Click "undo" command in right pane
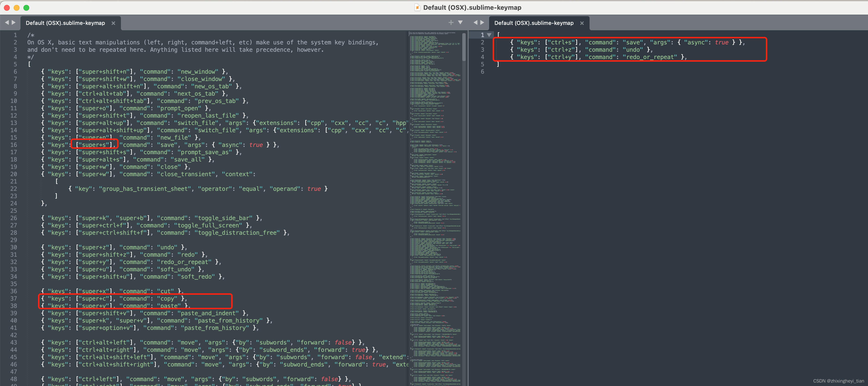 pyautogui.click(x=633, y=50)
